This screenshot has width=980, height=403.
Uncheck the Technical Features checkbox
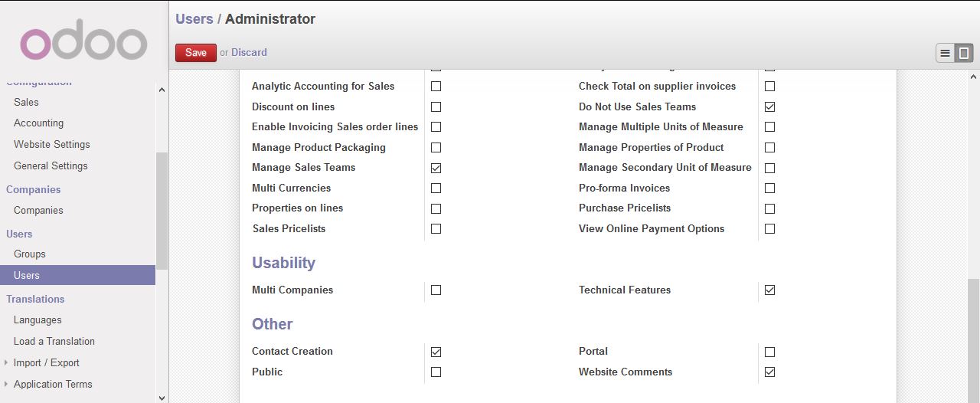tap(769, 290)
